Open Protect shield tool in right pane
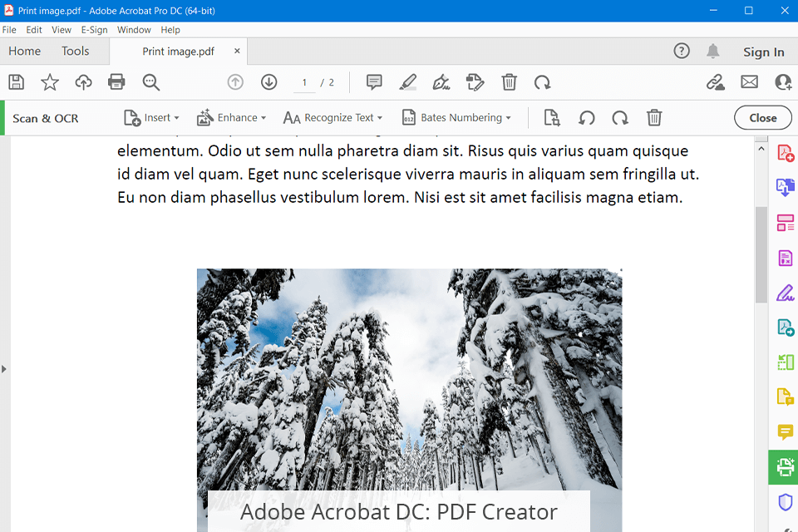The height and width of the screenshot is (532, 798). [786, 502]
